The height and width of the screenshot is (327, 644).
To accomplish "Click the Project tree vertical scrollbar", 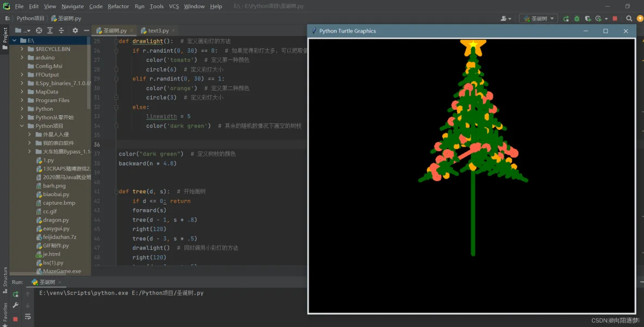I will [88, 74].
